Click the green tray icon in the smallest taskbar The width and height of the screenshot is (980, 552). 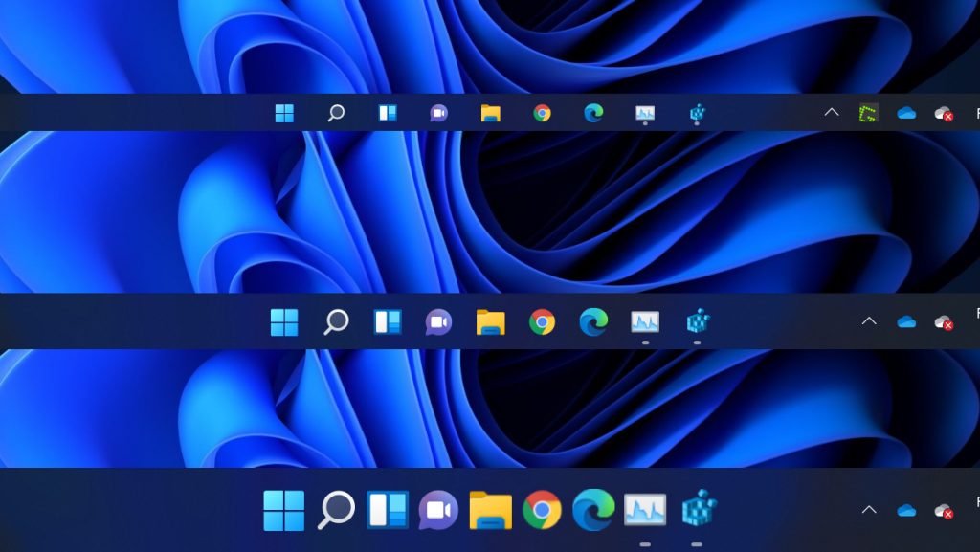pos(868,113)
